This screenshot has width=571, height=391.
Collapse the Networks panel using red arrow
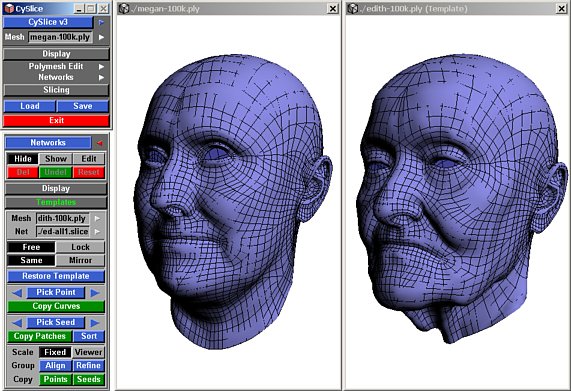tap(99, 143)
